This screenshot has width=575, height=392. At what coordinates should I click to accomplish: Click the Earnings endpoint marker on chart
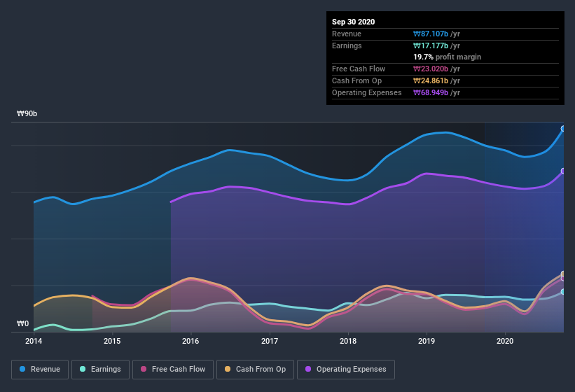563,292
